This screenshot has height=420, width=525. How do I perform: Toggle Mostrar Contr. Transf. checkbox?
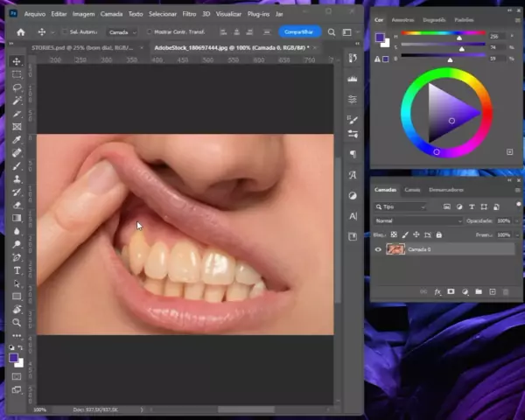click(x=150, y=32)
